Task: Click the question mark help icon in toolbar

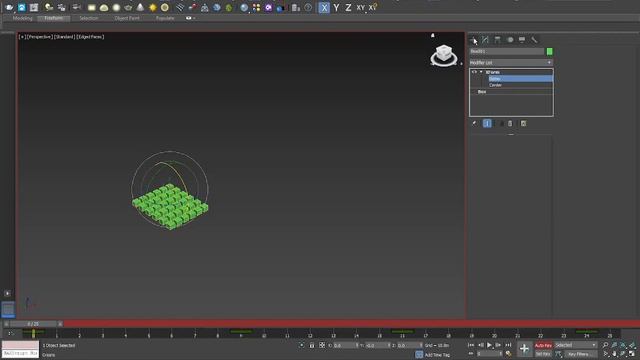Action: point(308,7)
